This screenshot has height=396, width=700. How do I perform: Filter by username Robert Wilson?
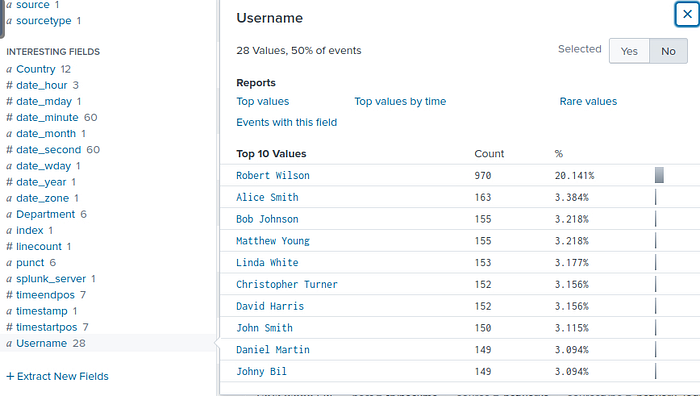tap(273, 175)
